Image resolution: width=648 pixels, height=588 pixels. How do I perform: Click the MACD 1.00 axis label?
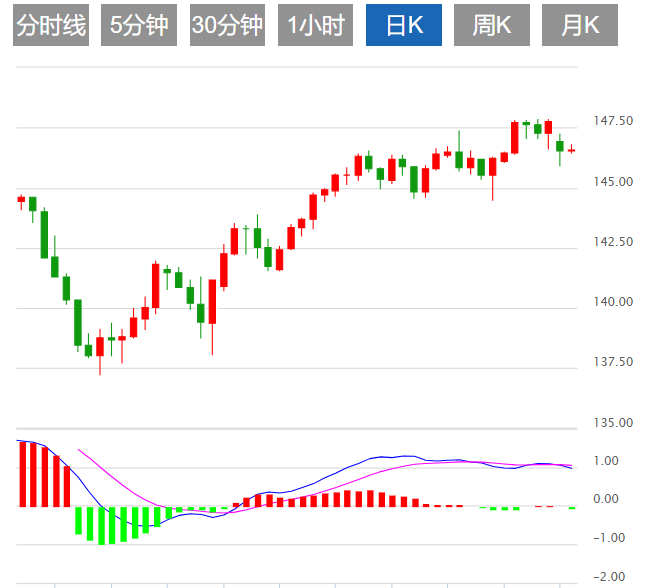click(x=606, y=461)
